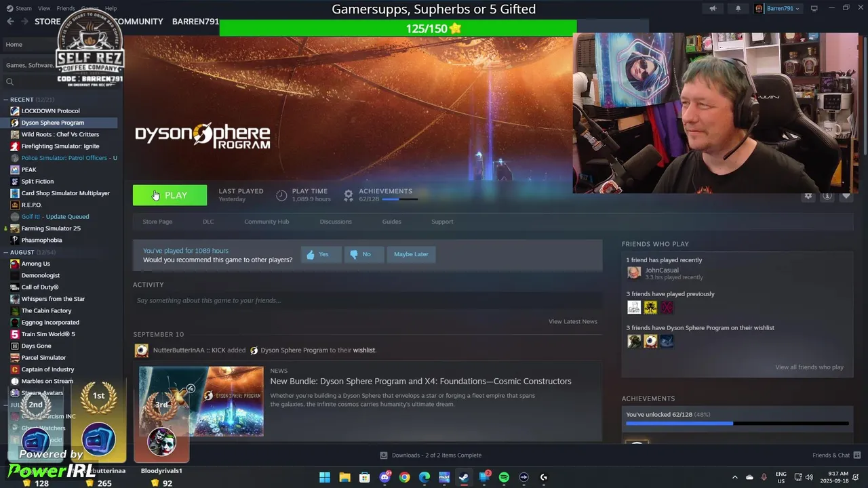The image size is (868, 488).
Task: Show hidden system tray icons chevron
Action: tap(734, 477)
